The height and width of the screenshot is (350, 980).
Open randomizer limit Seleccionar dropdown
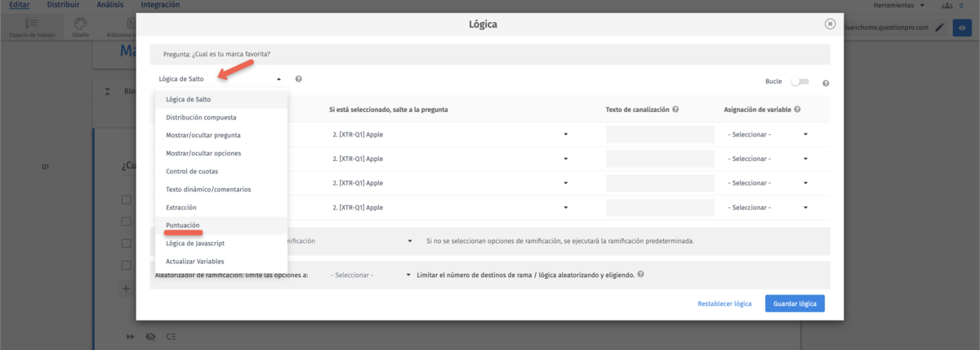368,275
